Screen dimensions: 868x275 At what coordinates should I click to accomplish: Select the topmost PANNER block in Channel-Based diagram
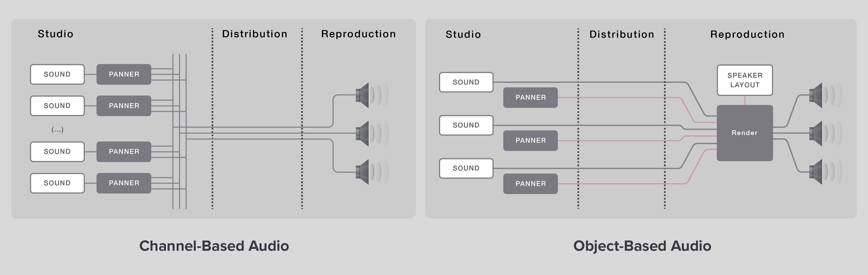pyautogui.click(x=124, y=74)
